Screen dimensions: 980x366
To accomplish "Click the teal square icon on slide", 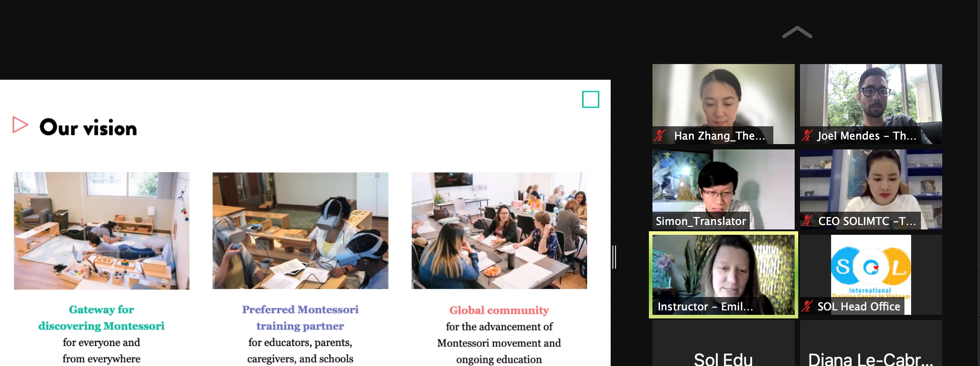I will [x=590, y=99].
